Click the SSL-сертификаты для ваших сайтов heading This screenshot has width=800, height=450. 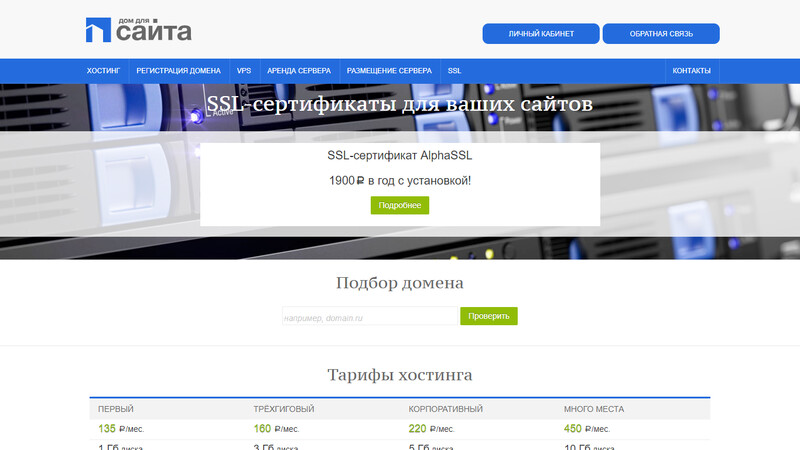click(x=399, y=104)
